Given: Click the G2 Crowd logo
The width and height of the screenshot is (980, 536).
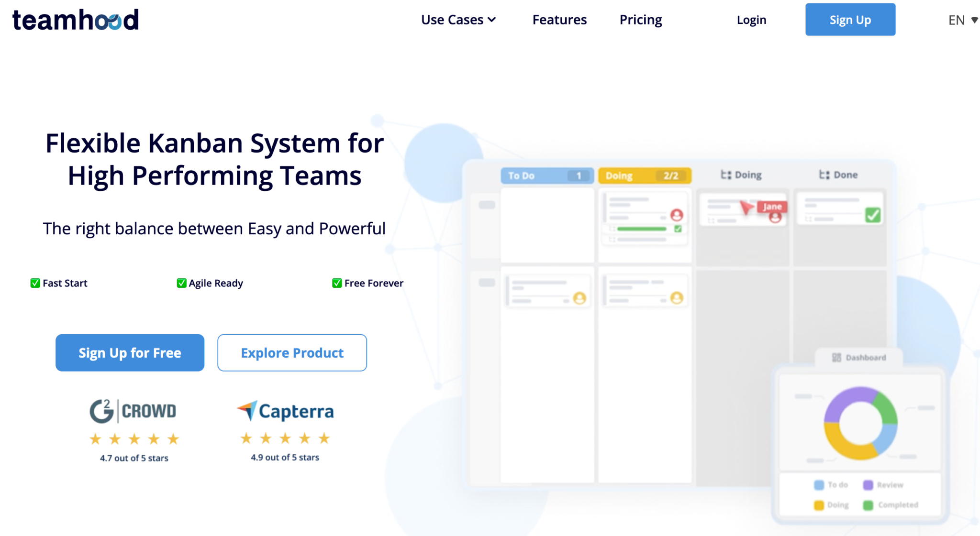Looking at the screenshot, I should [x=133, y=410].
